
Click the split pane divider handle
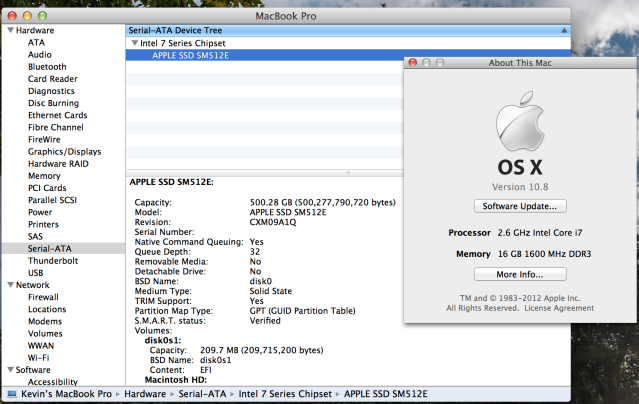(348, 173)
